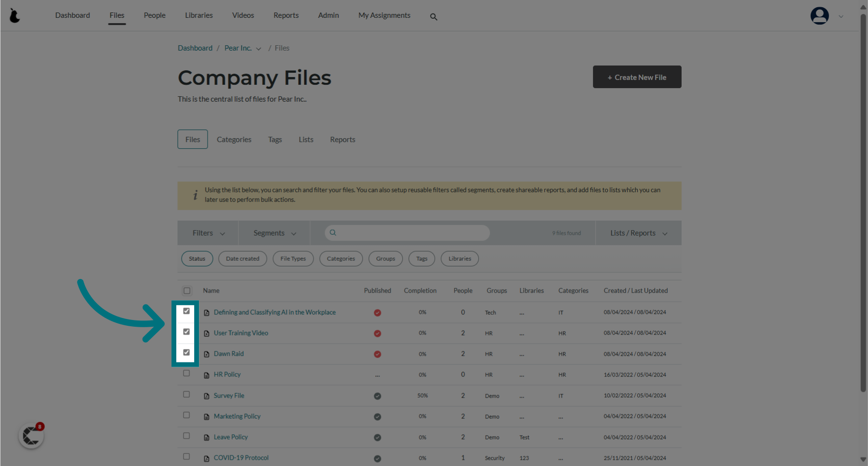Image resolution: width=868 pixels, height=466 pixels.
Task: Open the Tags filter pill
Action: click(422, 259)
